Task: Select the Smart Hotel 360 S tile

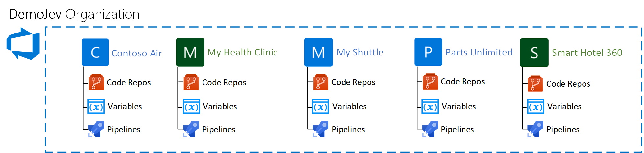Action: pyautogui.click(x=534, y=53)
